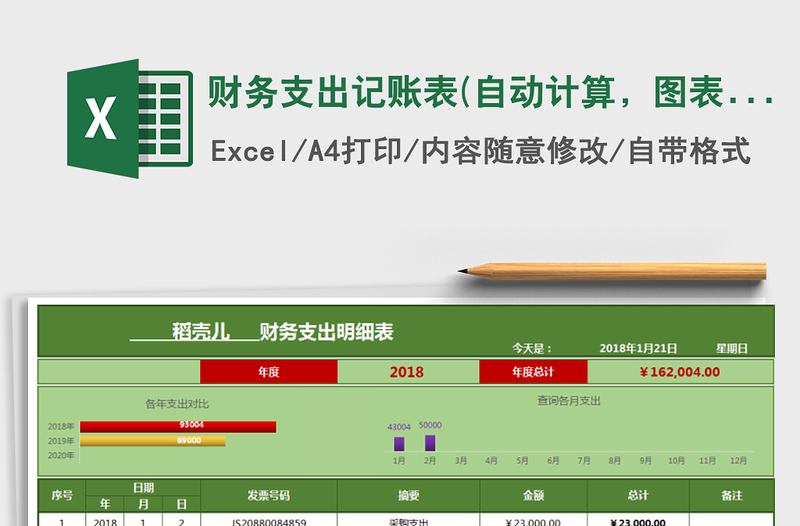This screenshot has width=800, height=526.
Task: Click the 各年支出对比 chart title
Action: pyautogui.click(x=177, y=404)
